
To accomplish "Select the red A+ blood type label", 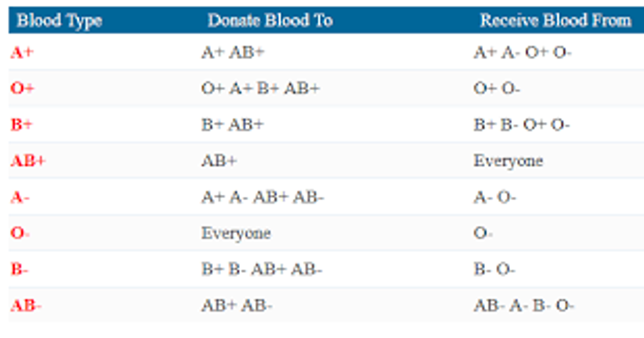I will point(22,53).
